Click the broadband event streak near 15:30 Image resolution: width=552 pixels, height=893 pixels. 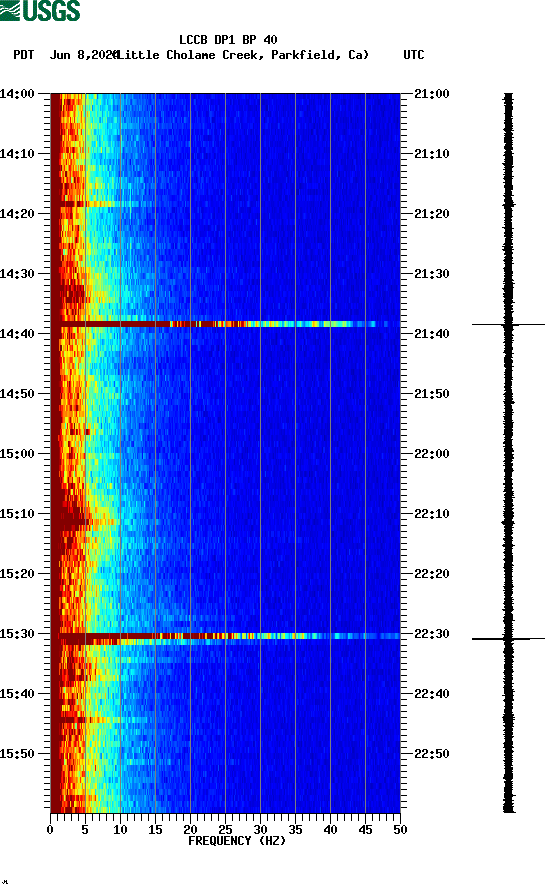click(226, 636)
